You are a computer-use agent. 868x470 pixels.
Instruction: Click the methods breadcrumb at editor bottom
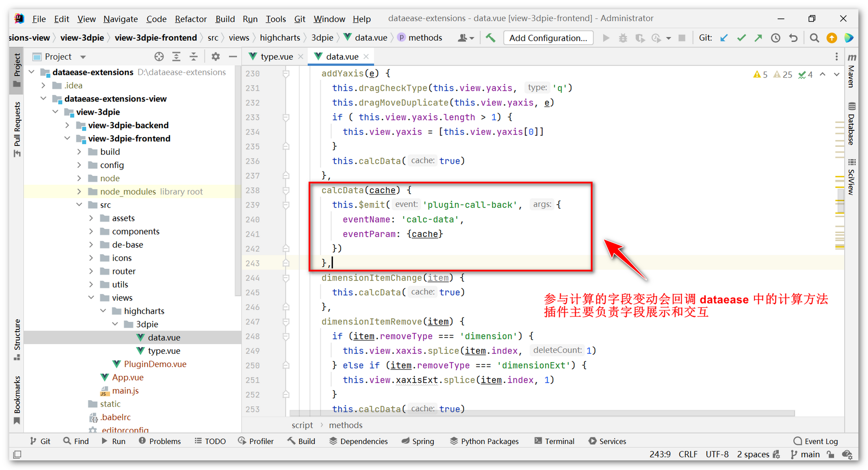pos(345,425)
